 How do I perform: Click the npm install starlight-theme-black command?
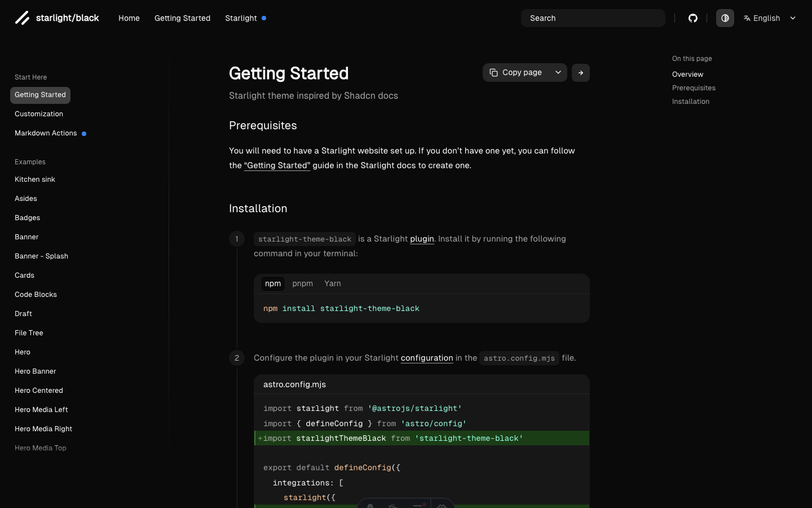[341, 309]
